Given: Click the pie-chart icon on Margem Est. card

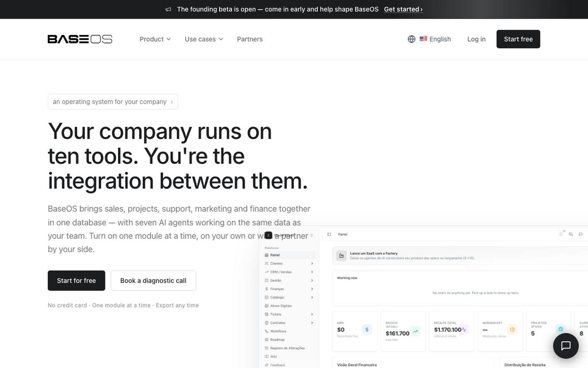Looking at the screenshot, I should coord(512,330).
